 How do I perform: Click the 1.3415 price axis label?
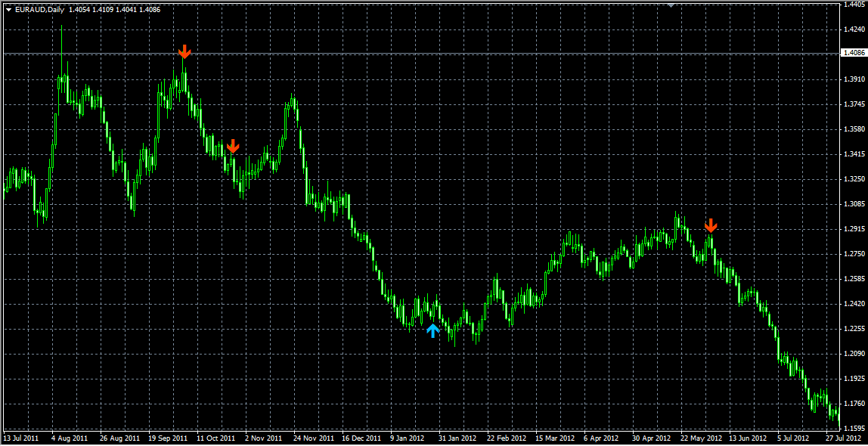pos(853,153)
